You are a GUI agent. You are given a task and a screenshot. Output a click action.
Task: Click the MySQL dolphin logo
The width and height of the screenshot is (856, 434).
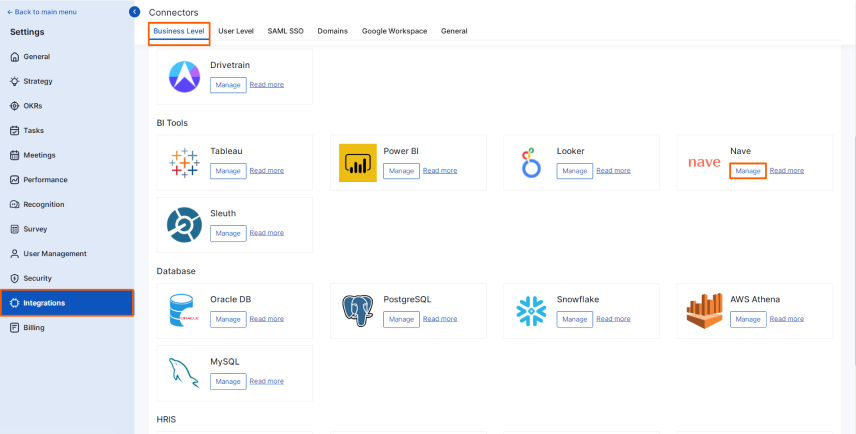point(185,373)
